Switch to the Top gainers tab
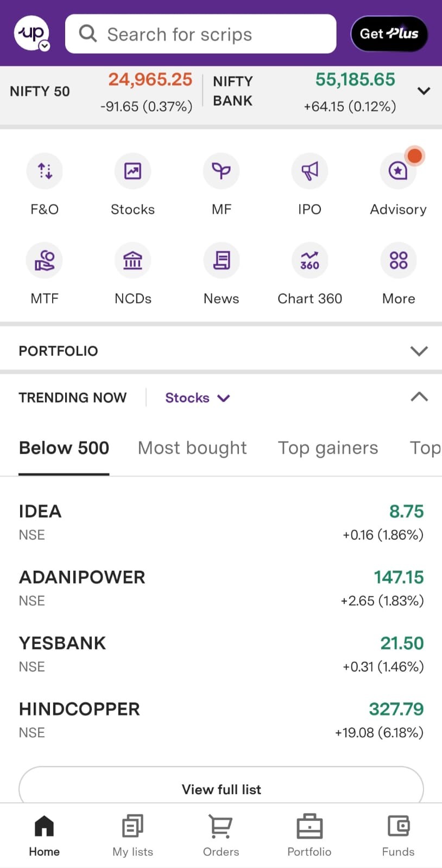Viewport: 442px width, 868px height. tap(328, 448)
